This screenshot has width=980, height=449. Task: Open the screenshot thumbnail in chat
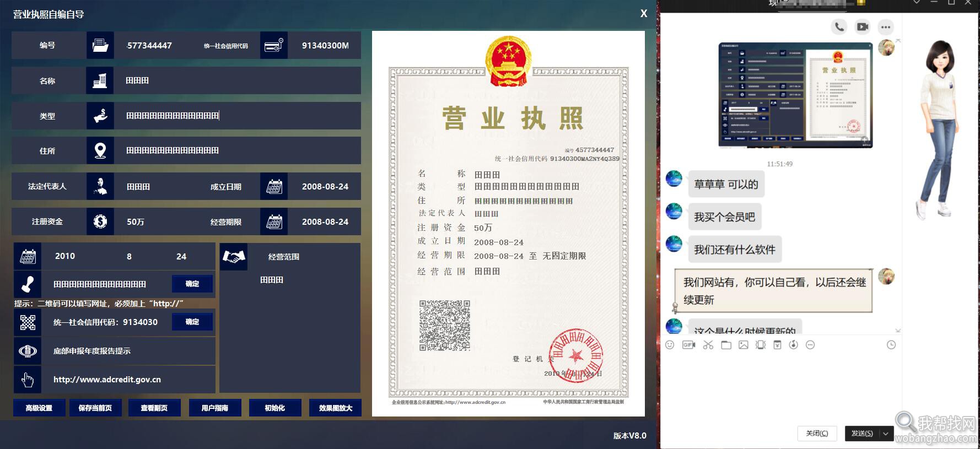795,95
